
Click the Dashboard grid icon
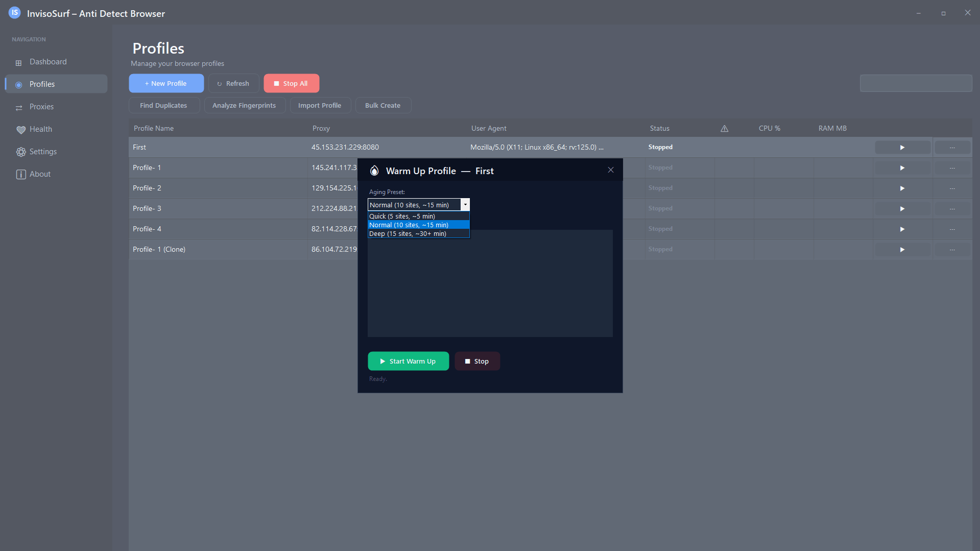click(x=19, y=63)
